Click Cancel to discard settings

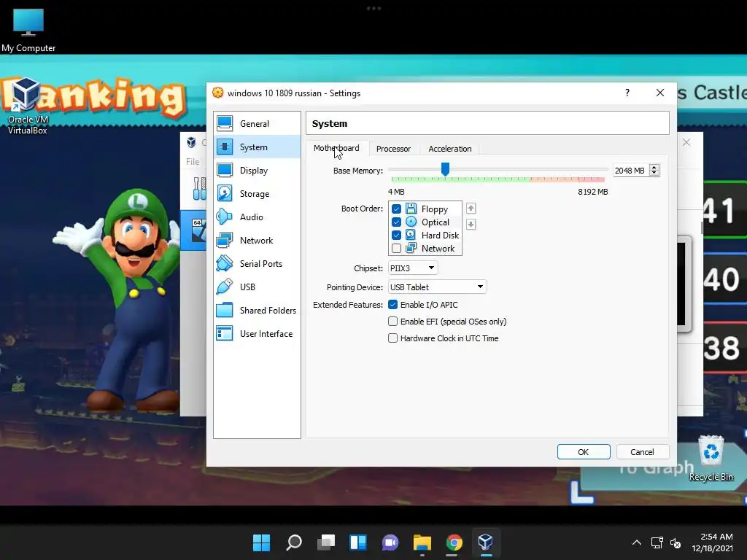642,452
